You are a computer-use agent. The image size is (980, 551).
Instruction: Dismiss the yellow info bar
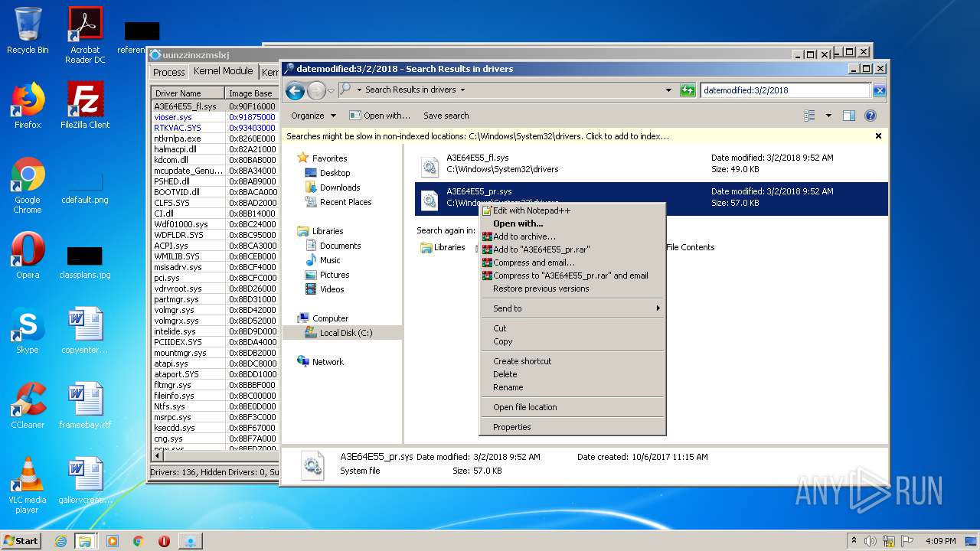tap(878, 136)
